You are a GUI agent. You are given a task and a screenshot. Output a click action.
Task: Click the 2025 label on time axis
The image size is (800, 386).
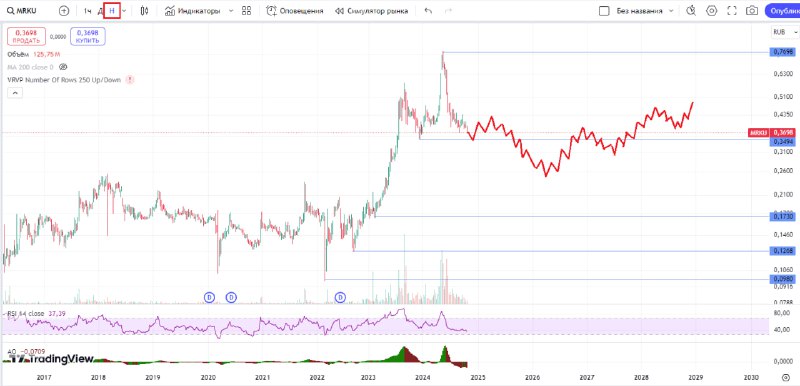pyautogui.click(x=478, y=377)
